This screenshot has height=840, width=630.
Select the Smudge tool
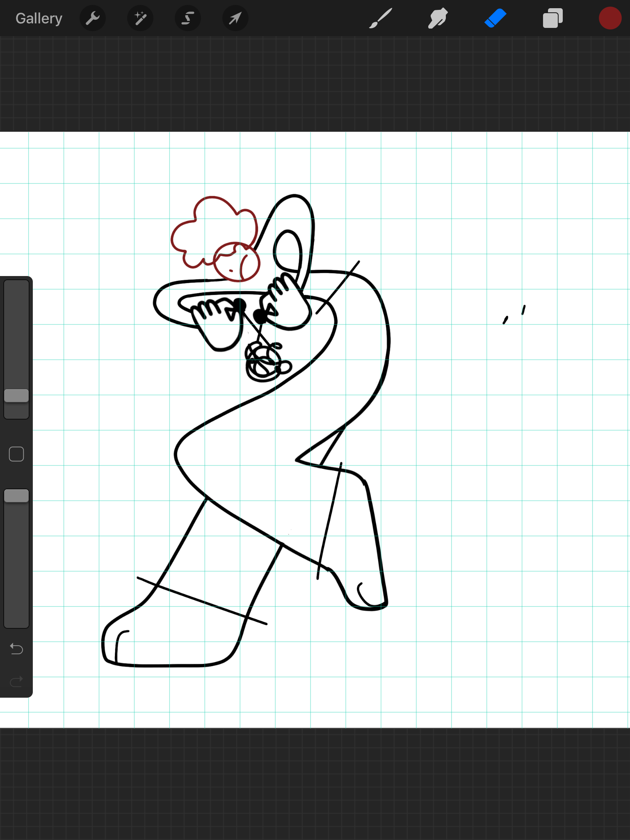(438, 18)
